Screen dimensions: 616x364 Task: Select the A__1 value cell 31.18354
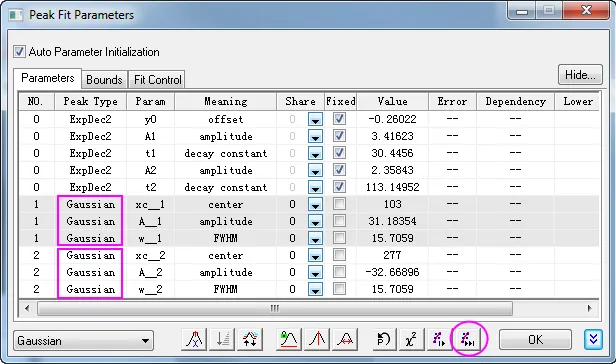[392, 221]
